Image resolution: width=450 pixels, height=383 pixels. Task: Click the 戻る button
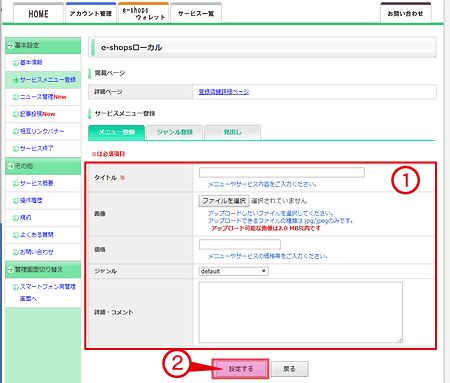[x=289, y=369]
